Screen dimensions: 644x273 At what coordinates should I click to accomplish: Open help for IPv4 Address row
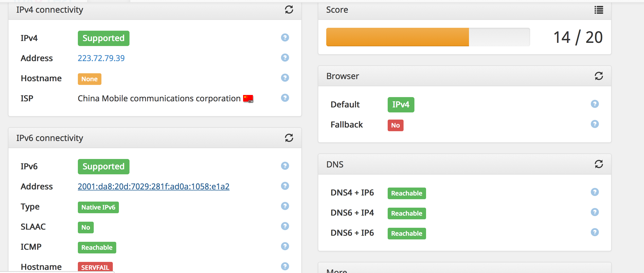pyautogui.click(x=285, y=58)
